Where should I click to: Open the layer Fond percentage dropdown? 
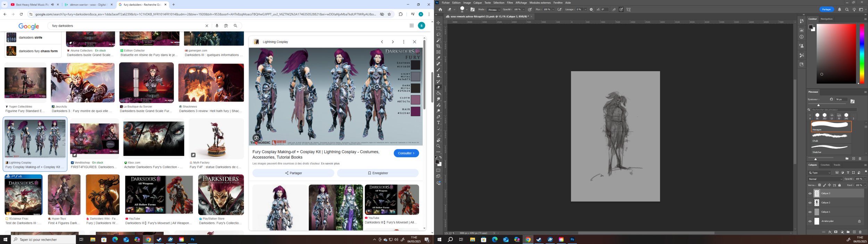tap(865, 185)
